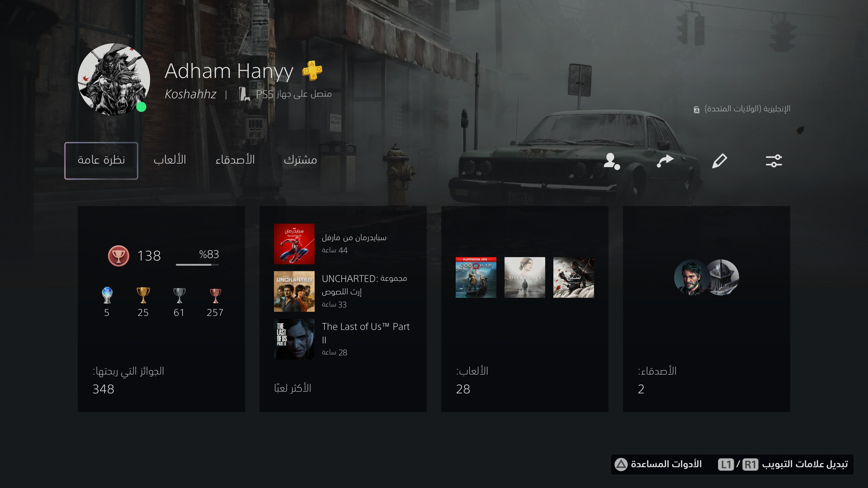This screenshot has height=488, width=868.
Task: Click the edit profile pencil icon
Action: 719,161
